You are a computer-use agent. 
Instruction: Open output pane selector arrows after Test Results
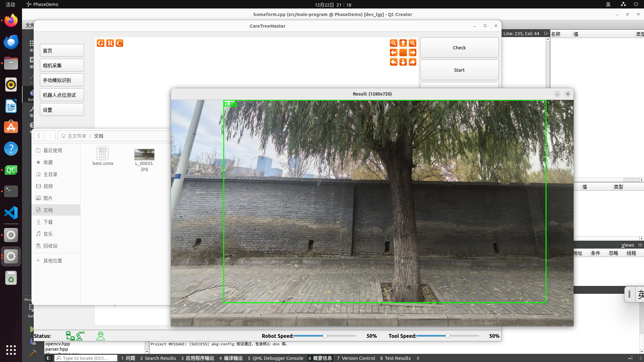click(418, 358)
